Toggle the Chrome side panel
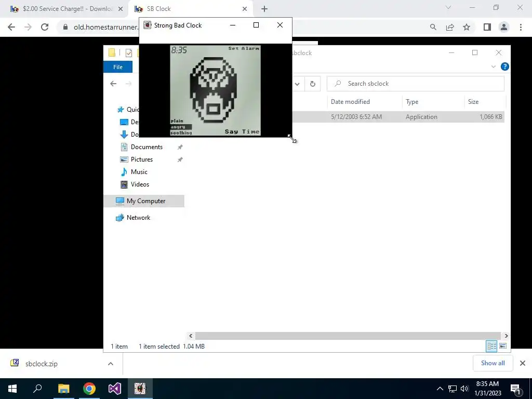 (x=487, y=27)
